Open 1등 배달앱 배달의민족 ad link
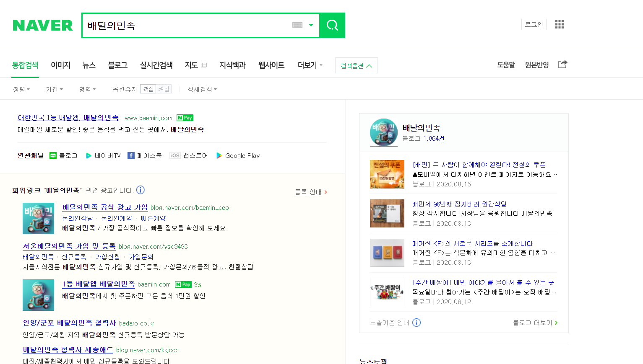643x364 pixels. 99,284
